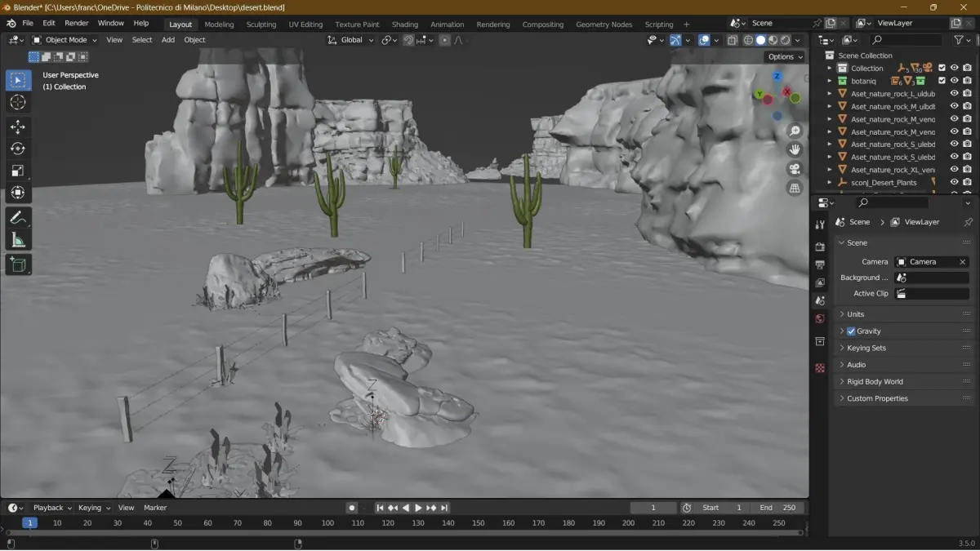
Task: Expand the Keying Sets panel
Action: click(903, 348)
